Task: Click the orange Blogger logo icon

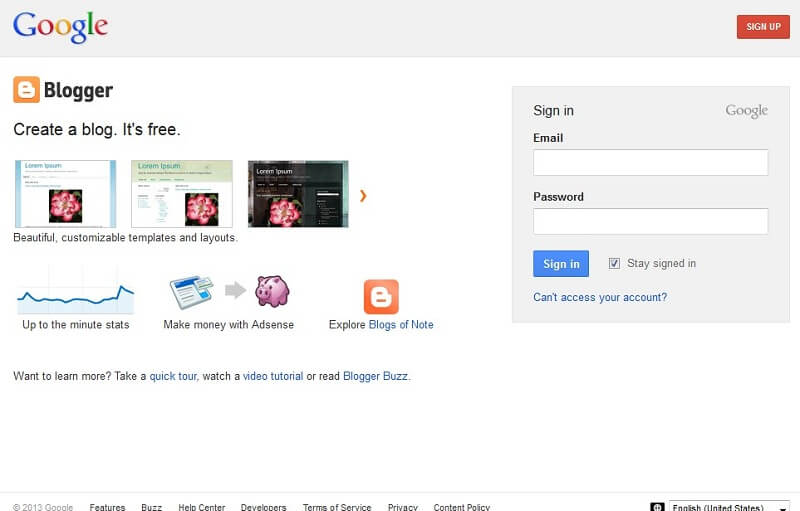Action: [27, 90]
